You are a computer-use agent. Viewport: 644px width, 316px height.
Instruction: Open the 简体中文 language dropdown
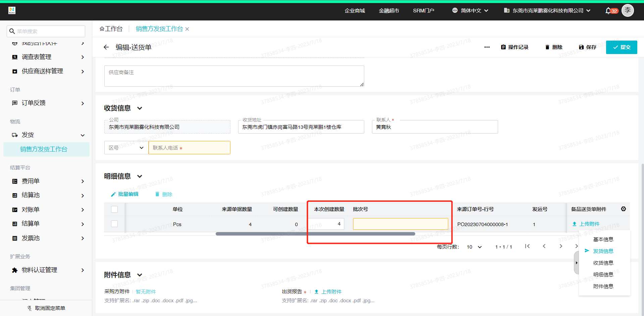(x=474, y=10)
